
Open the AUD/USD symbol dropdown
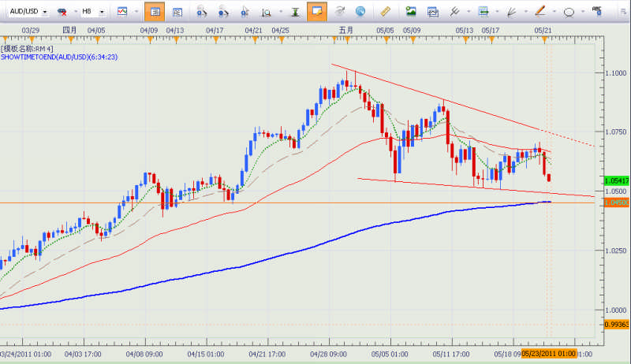(45, 12)
